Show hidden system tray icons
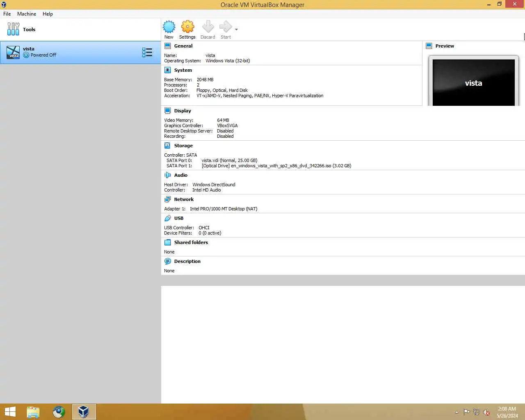 pos(457,412)
